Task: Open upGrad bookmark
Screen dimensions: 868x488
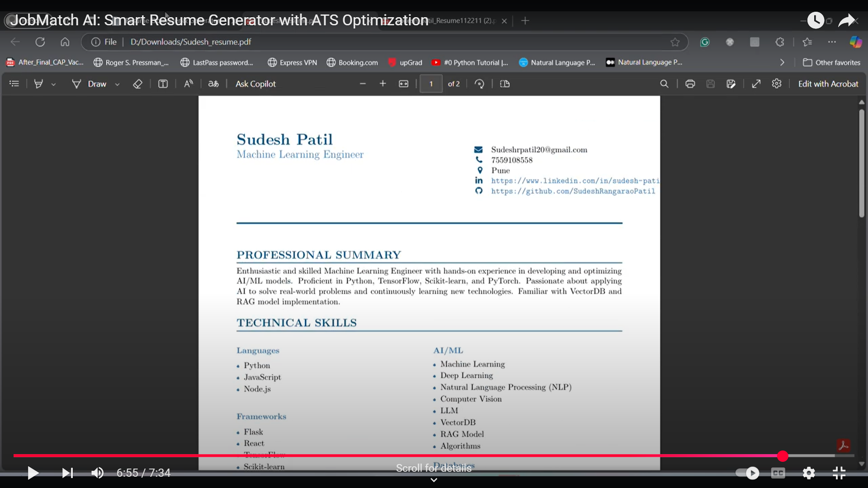Action: [405, 62]
